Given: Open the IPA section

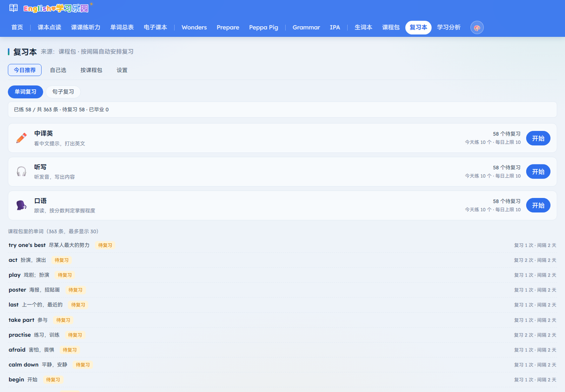Looking at the screenshot, I should 335,27.
